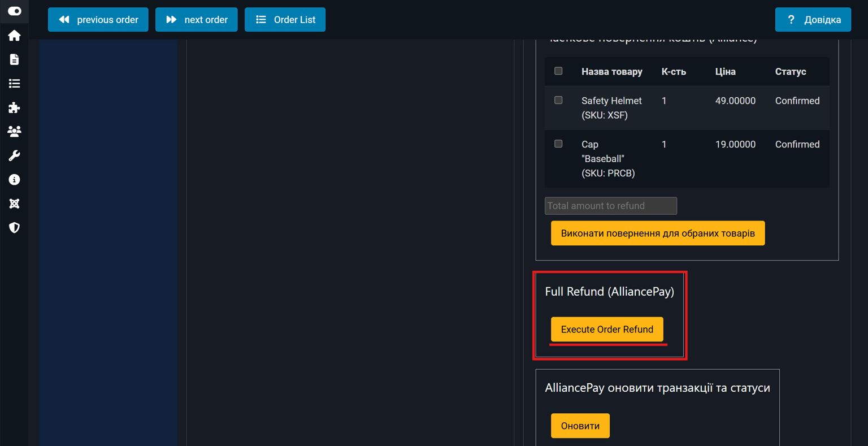Image resolution: width=868 pixels, height=446 pixels.
Task: Open the Content file icon in sidebar
Action: point(14,59)
